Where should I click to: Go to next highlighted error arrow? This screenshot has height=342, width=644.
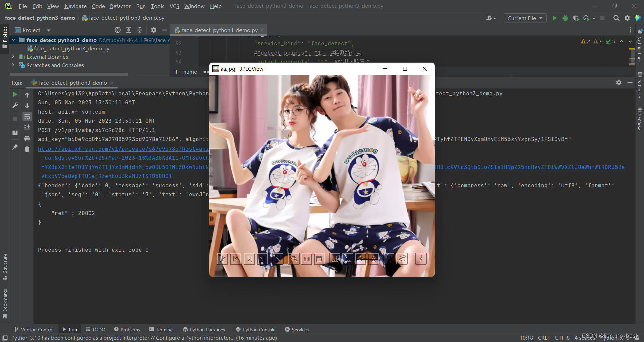[630, 41]
